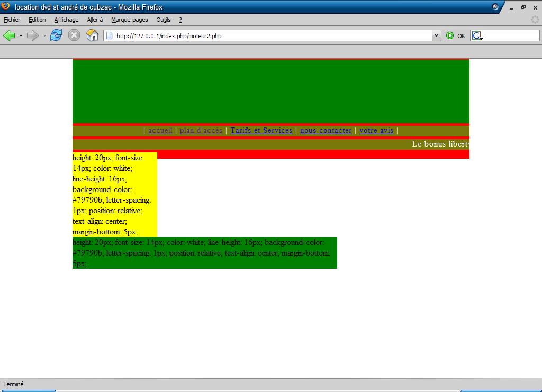Open the Forward history dropdown arrow
This screenshot has height=392, width=542.
pyautogui.click(x=44, y=35)
